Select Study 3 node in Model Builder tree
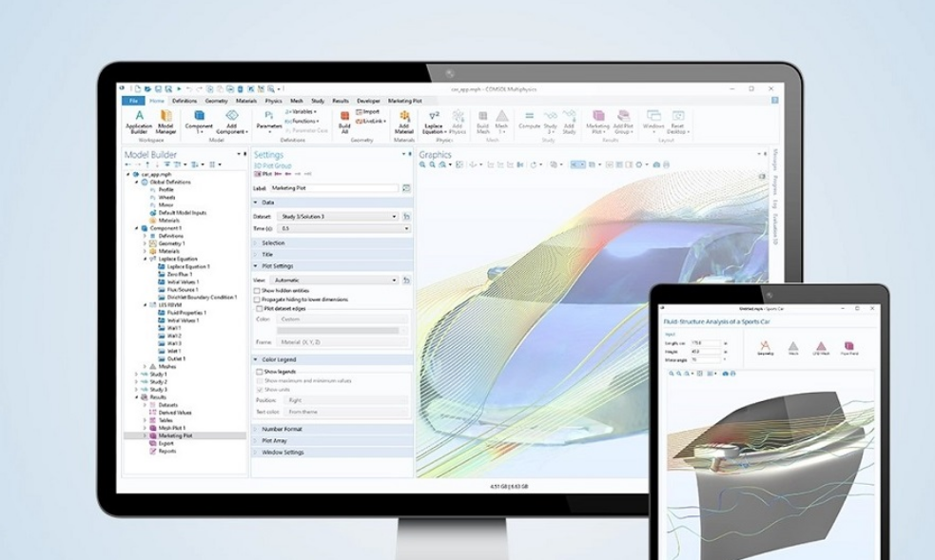Screen dimensions: 935x560 pyautogui.click(x=158, y=390)
